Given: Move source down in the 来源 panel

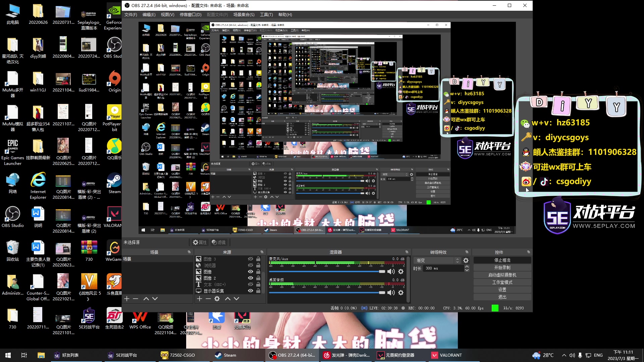Looking at the screenshot, I should (x=236, y=299).
